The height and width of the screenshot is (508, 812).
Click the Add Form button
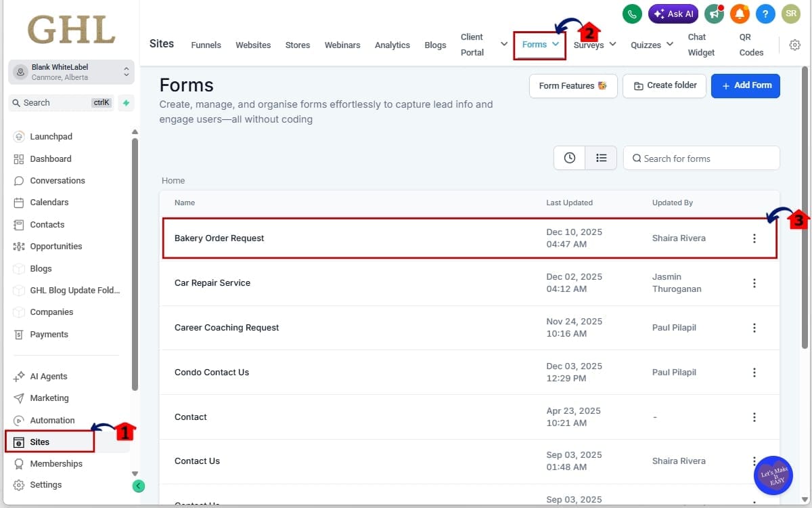coord(745,85)
